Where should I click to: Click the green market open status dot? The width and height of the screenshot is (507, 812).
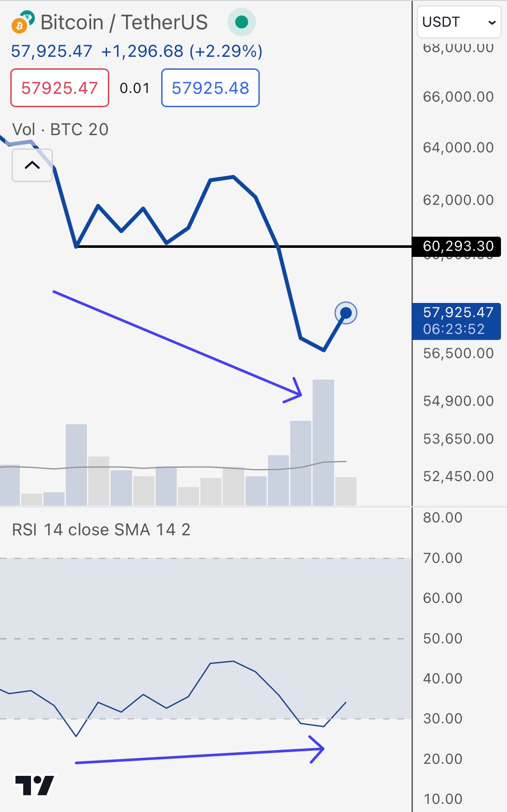pos(242,22)
